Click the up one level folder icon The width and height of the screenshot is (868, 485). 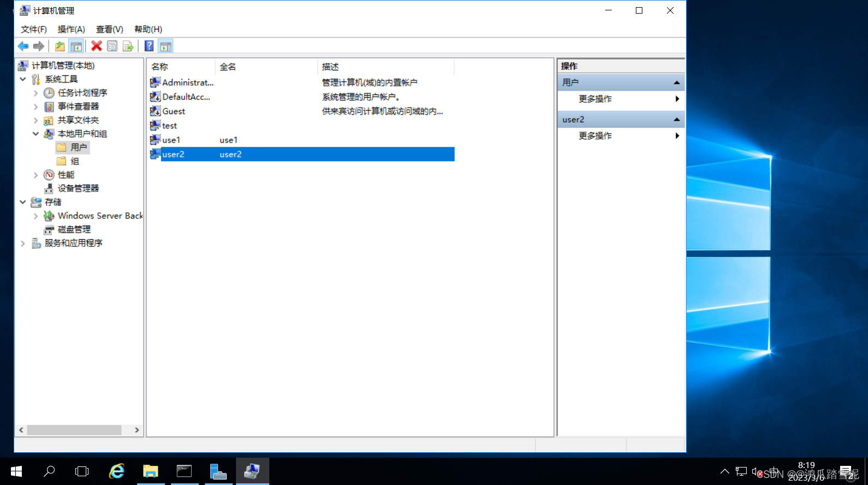pyautogui.click(x=60, y=46)
